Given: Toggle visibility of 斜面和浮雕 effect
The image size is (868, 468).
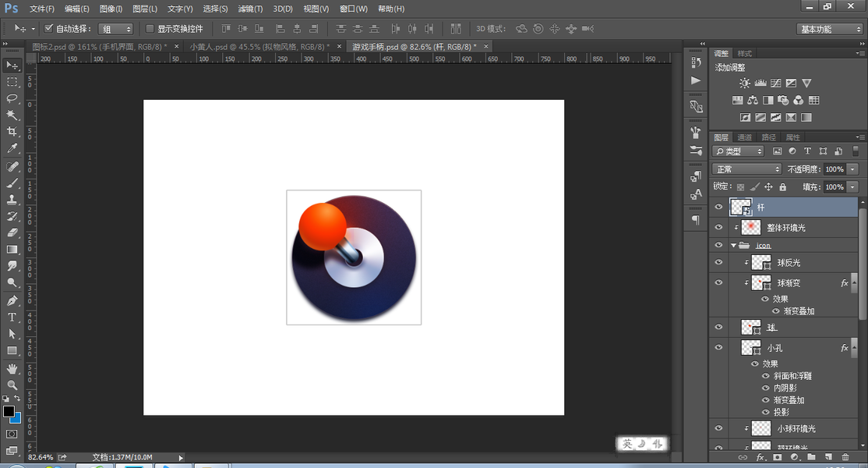Looking at the screenshot, I should tap(766, 376).
